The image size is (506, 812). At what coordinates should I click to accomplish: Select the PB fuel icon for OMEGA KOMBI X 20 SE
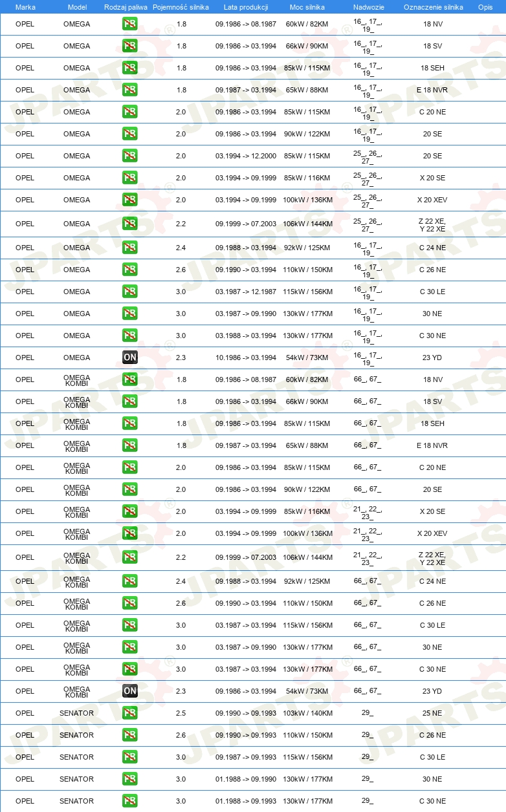[x=130, y=511]
